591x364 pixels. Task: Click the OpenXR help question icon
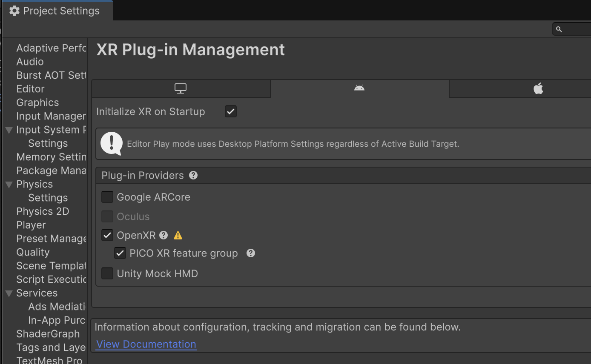coord(164,235)
